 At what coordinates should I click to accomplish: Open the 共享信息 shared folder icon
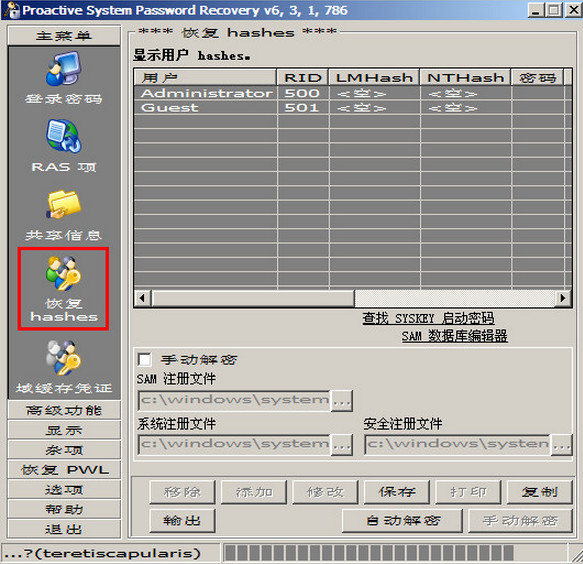[64, 204]
